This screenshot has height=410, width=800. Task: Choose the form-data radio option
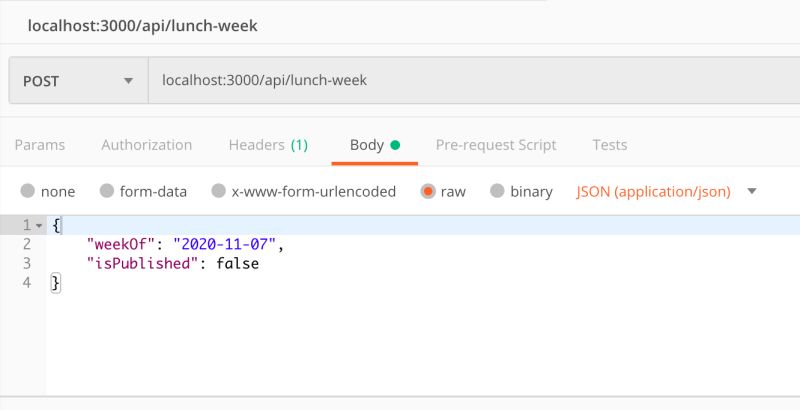[x=107, y=191]
